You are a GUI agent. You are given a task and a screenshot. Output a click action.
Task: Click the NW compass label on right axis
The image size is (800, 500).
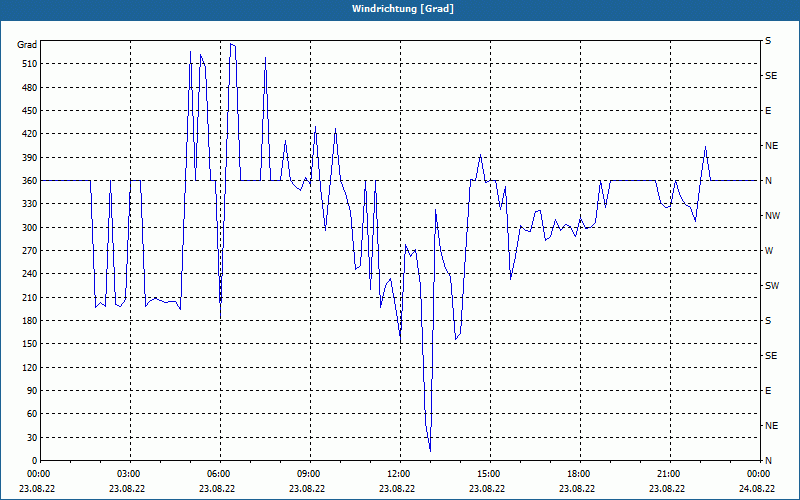[x=772, y=216]
